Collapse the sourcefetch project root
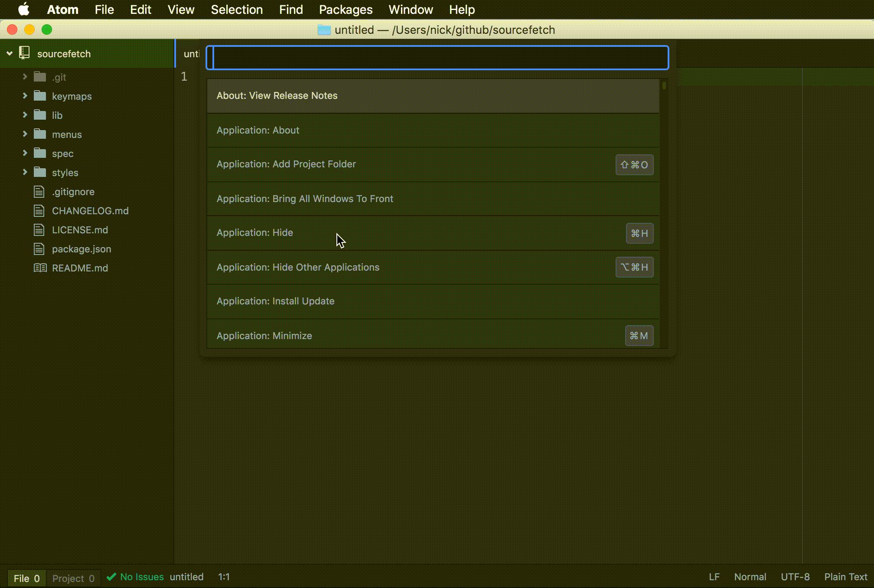The image size is (874, 588). click(10, 53)
